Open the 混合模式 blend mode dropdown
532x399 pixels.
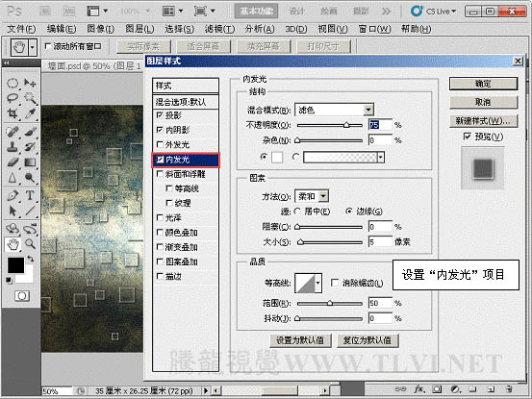tap(334, 110)
